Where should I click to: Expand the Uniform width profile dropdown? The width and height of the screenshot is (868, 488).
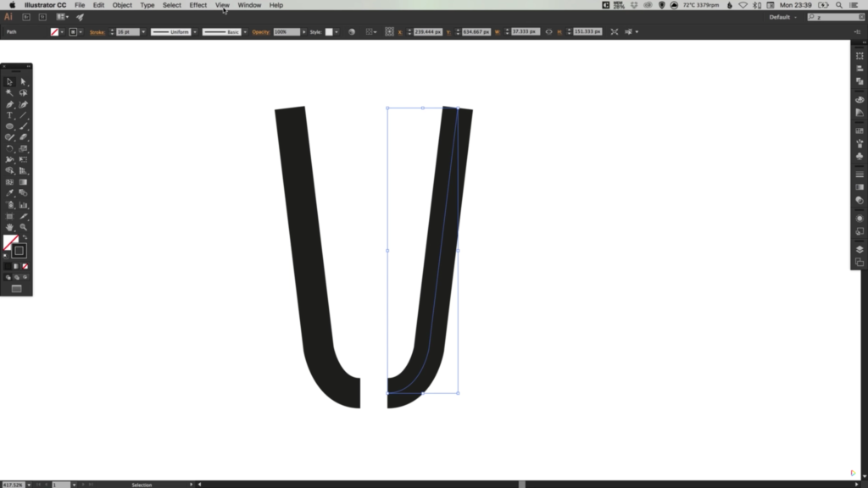point(195,32)
